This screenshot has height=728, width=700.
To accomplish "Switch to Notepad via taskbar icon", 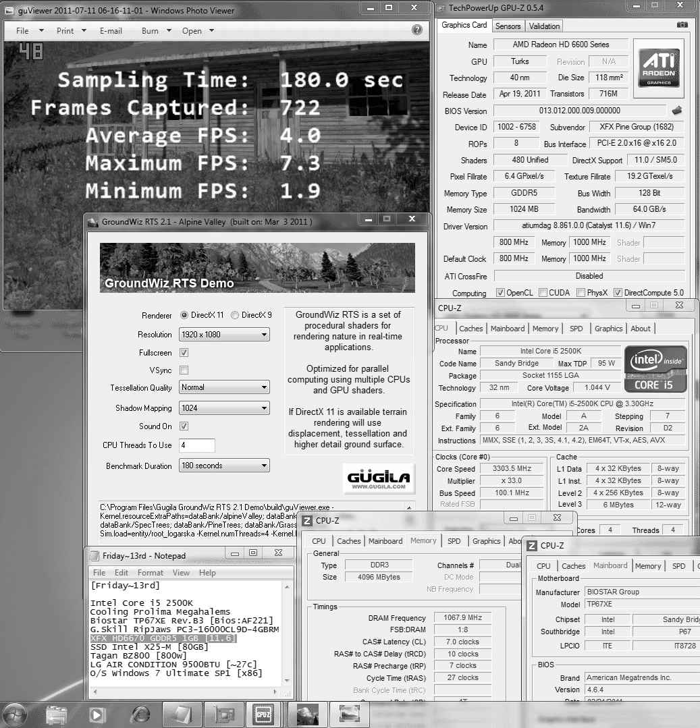I will 182,714.
